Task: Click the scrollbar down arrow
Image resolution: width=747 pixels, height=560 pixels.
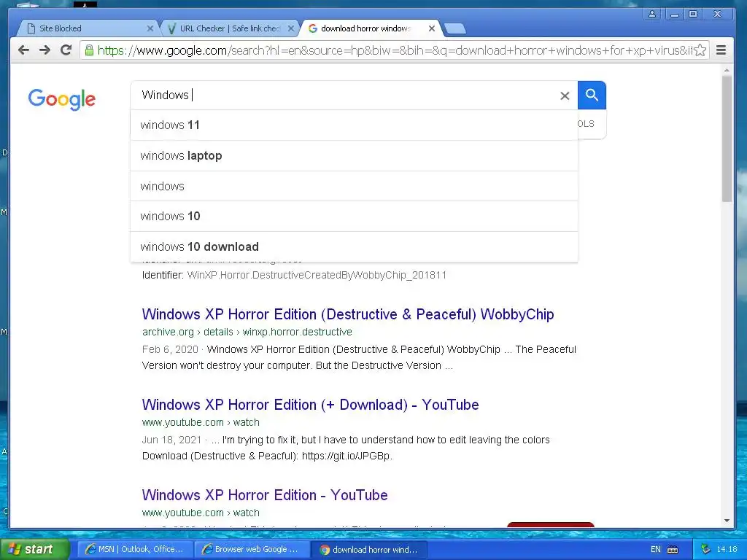Action: coord(727,521)
